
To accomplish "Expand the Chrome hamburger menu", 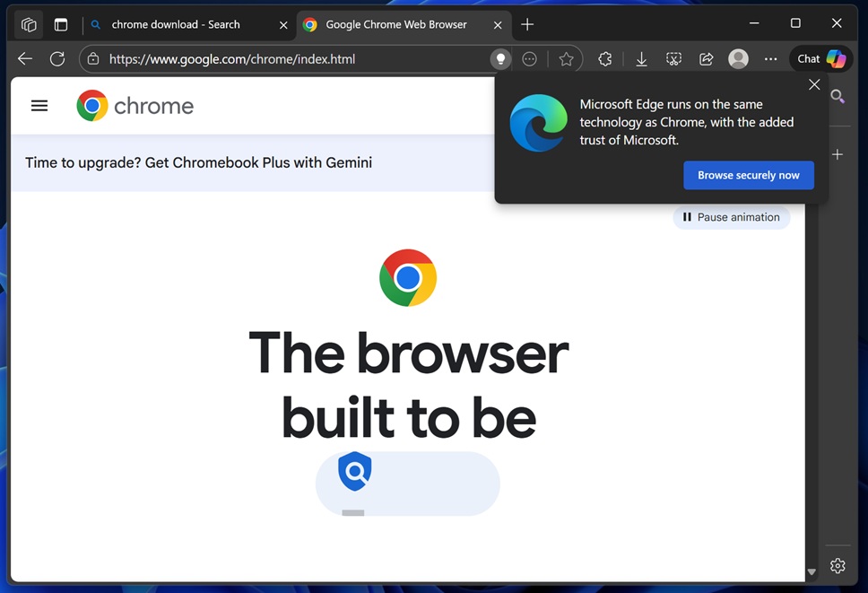I will tap(39, 106).
